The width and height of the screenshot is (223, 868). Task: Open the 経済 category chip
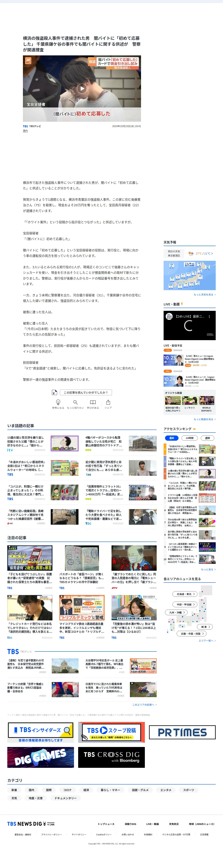(x=86, y=790)
